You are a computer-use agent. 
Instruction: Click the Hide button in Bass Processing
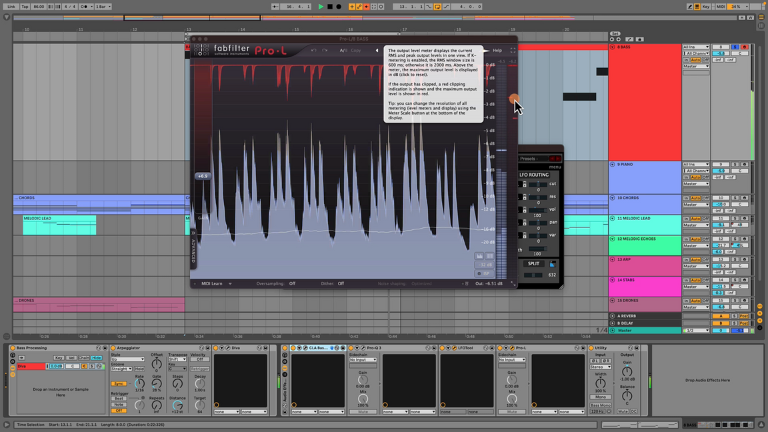[96, 358]
